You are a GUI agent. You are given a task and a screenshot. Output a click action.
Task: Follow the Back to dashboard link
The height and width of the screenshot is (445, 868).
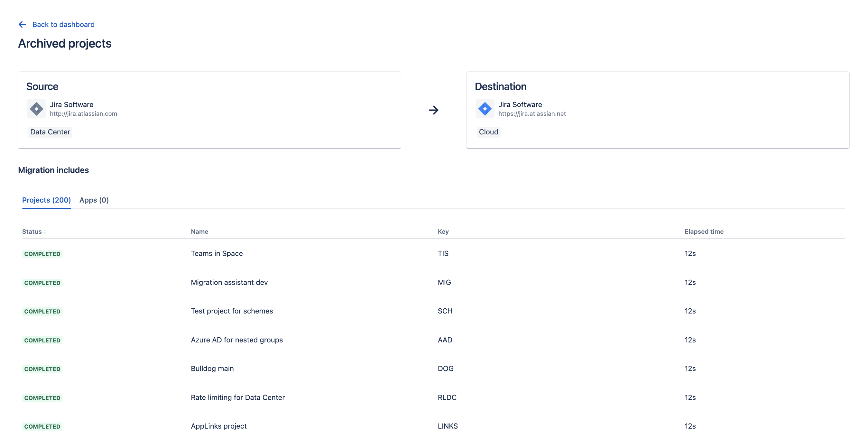[x=63, y=24]
